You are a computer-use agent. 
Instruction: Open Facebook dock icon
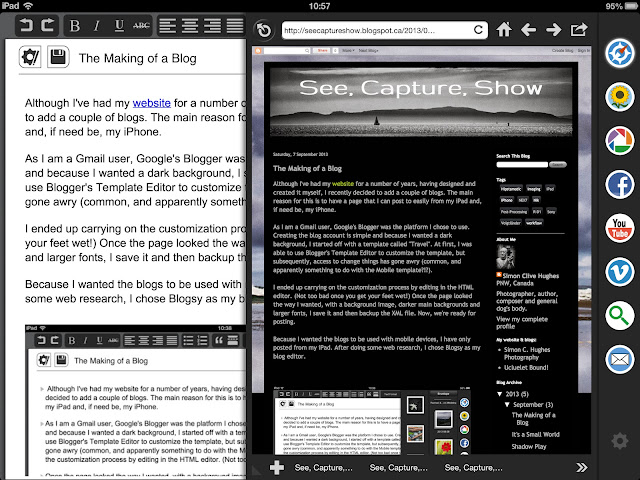(x=620, y=184)
